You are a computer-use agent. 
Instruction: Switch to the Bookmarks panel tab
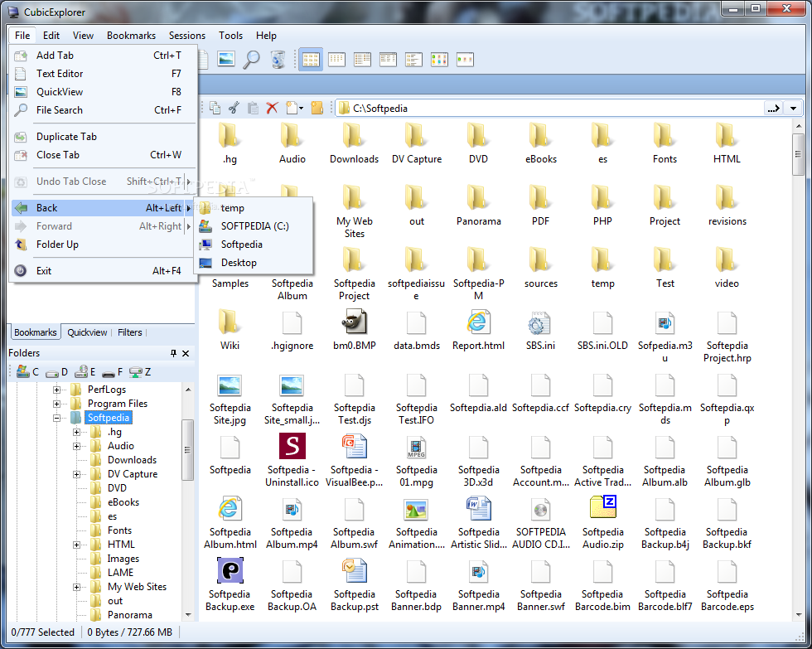coord(35,332)
